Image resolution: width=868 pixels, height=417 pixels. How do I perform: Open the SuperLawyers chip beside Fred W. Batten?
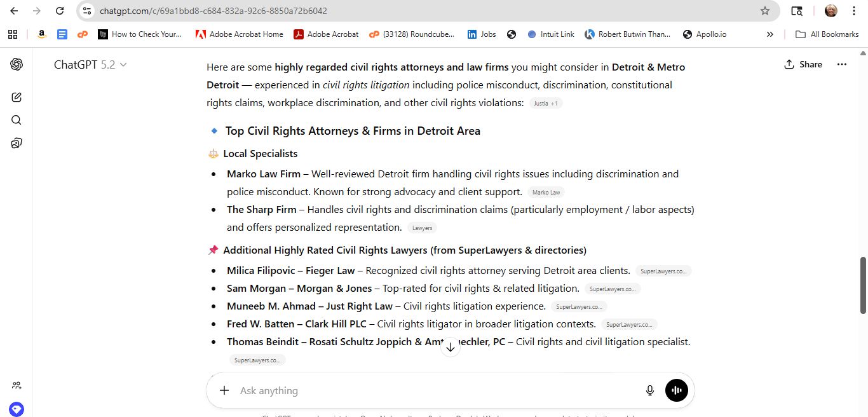[629, 324]
